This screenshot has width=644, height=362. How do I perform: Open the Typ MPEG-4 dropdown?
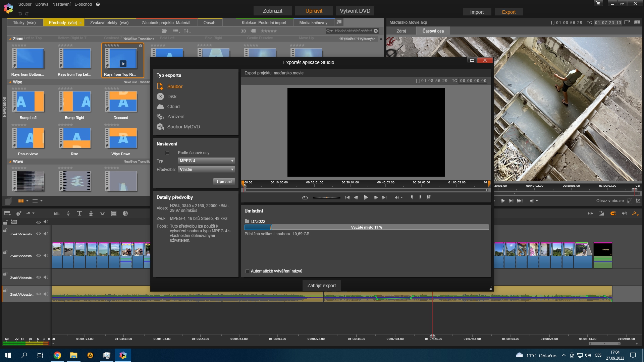(x=206, y=161)
